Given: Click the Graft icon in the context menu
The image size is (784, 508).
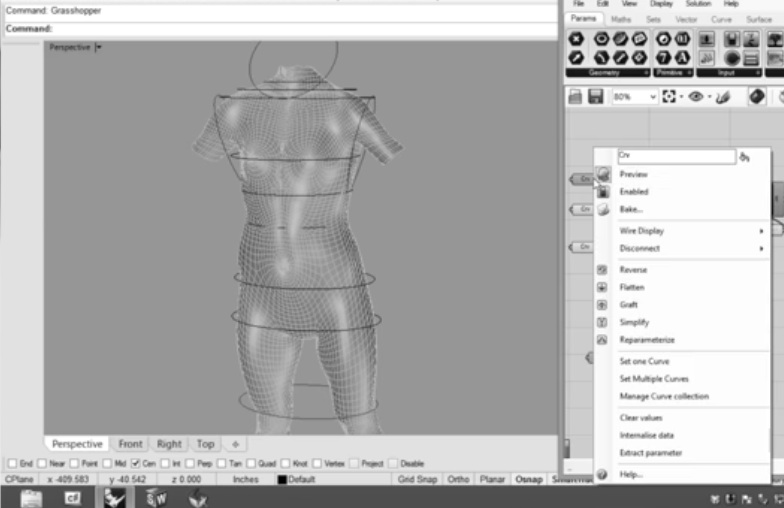Looking at the screenshot, I should point(602,305).
